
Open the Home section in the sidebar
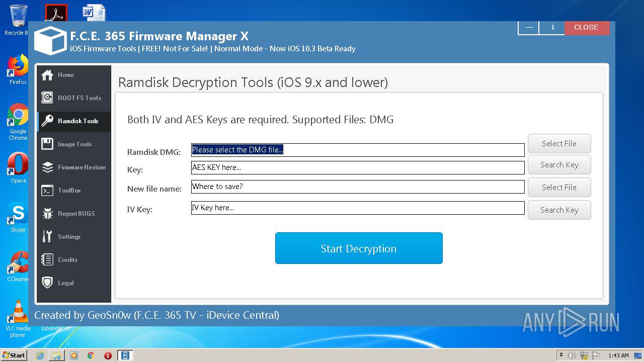(x=74, y=75)
